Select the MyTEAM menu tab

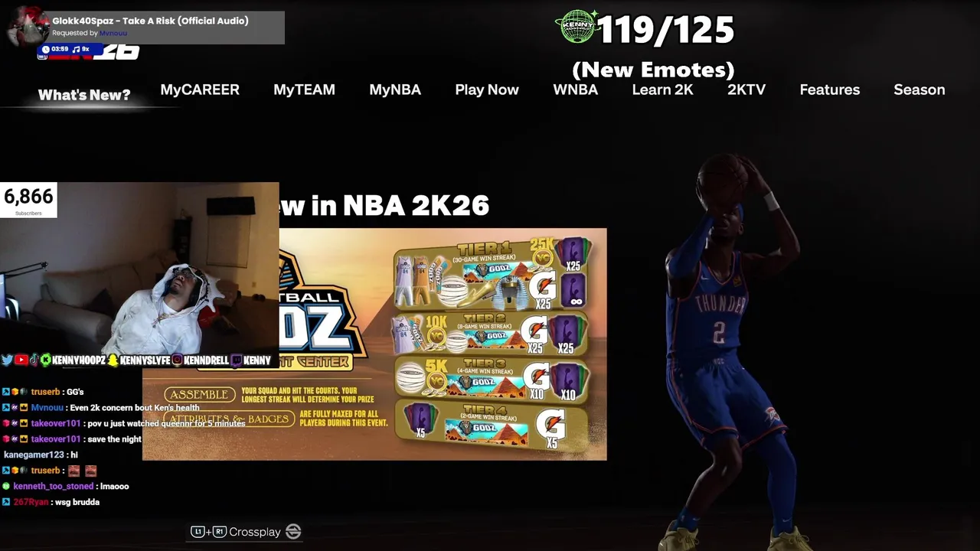click(304, 90)
